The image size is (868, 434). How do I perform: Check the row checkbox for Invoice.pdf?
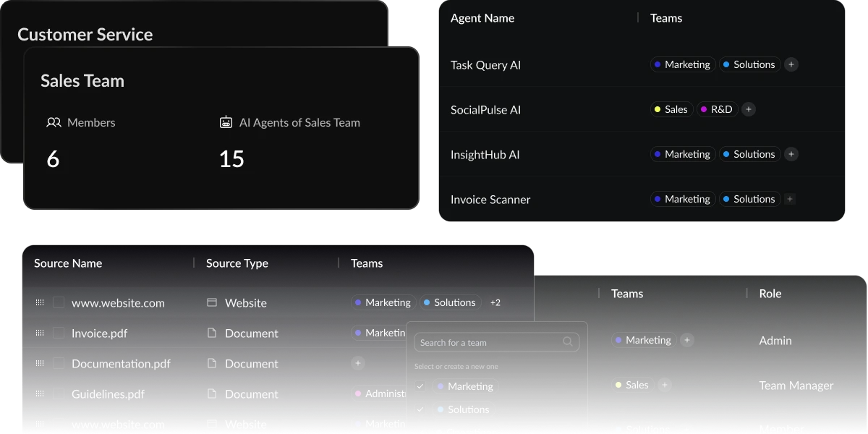click(x=59, y=333)
